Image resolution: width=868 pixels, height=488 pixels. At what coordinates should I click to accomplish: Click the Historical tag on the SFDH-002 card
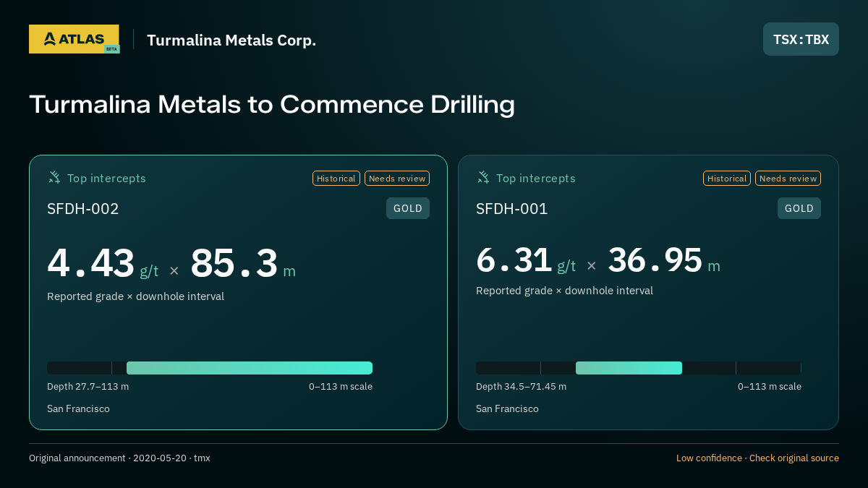tap(336, 179)
